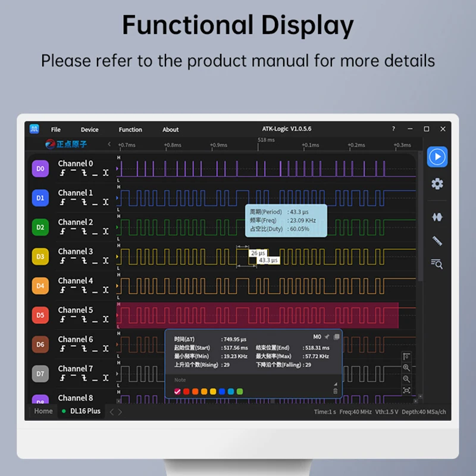Click the 43.3 µs period measurement label
This screenshot has width=476, height=476.
pyautogui.click(x=268, y=260)
